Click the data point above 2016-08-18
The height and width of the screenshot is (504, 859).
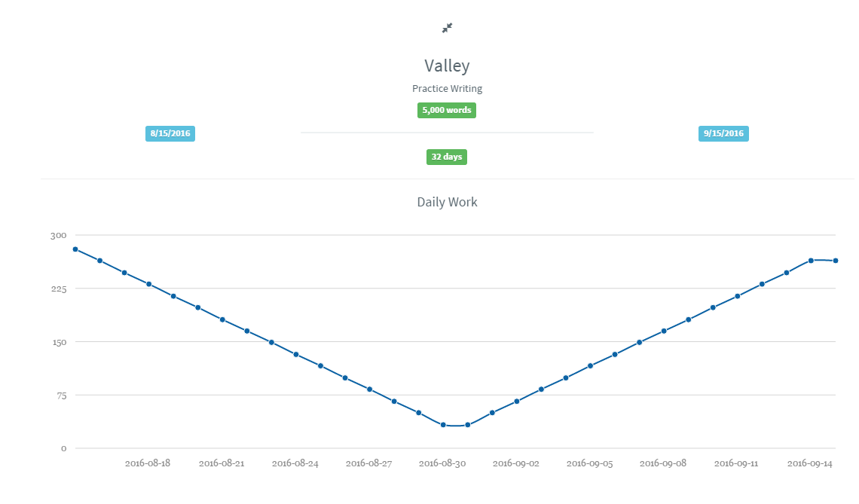click(x=149, y=284)
